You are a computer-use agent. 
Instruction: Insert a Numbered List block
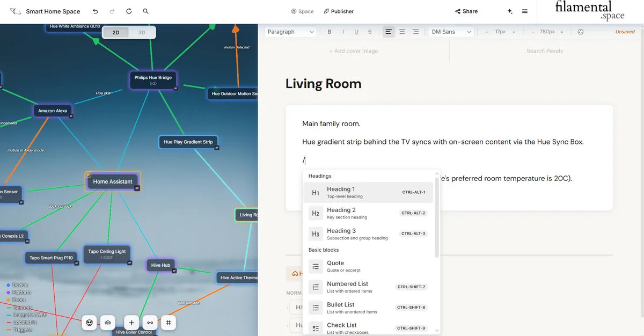tap(368, 287)
